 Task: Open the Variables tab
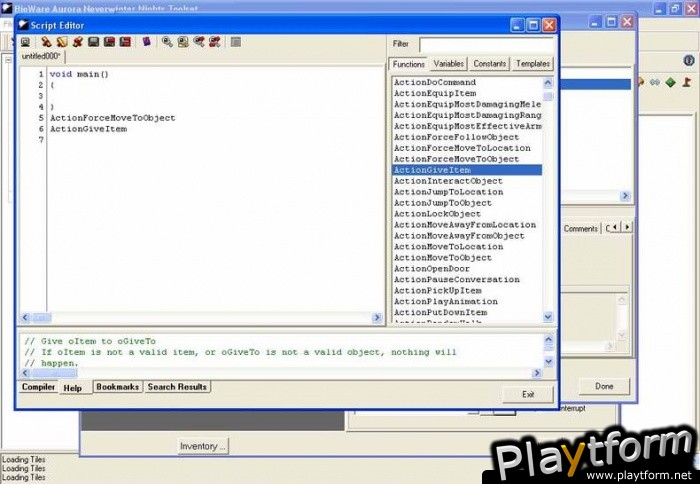click(449, 64)
